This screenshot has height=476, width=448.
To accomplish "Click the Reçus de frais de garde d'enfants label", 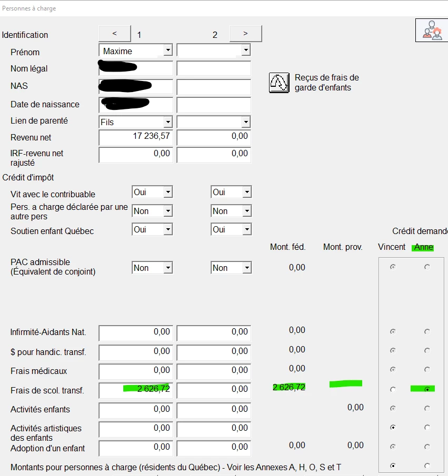I will 327,83.
